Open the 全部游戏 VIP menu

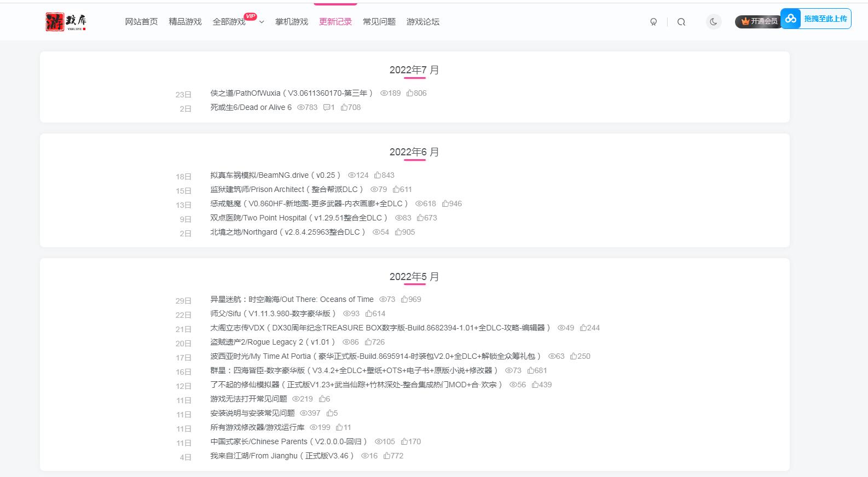tap(229, 22)
